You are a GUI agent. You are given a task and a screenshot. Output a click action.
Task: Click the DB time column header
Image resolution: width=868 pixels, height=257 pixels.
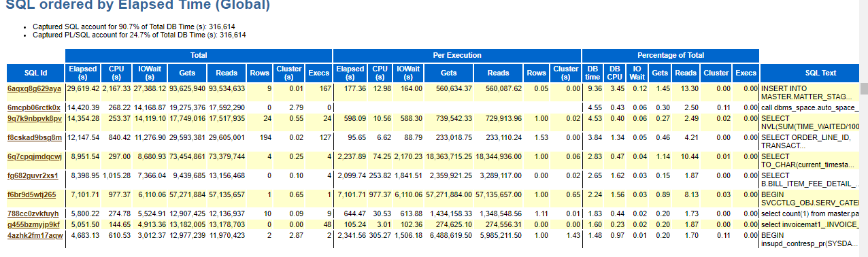[x=593, y=73]
